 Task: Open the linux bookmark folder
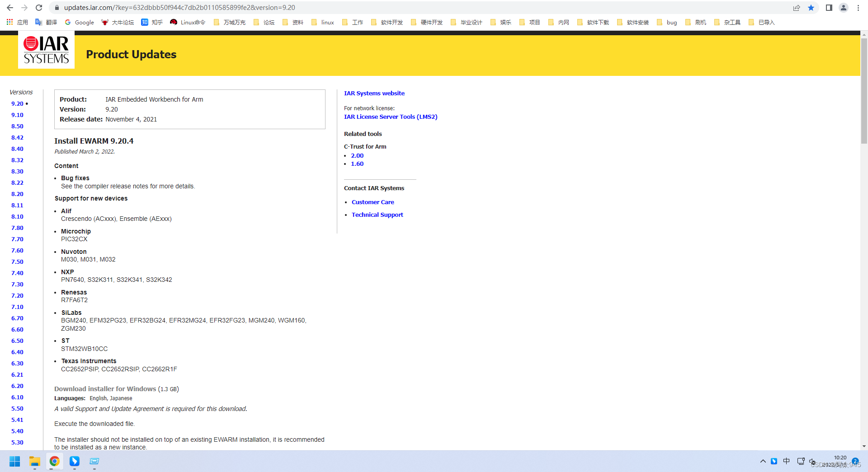point(323,22)
